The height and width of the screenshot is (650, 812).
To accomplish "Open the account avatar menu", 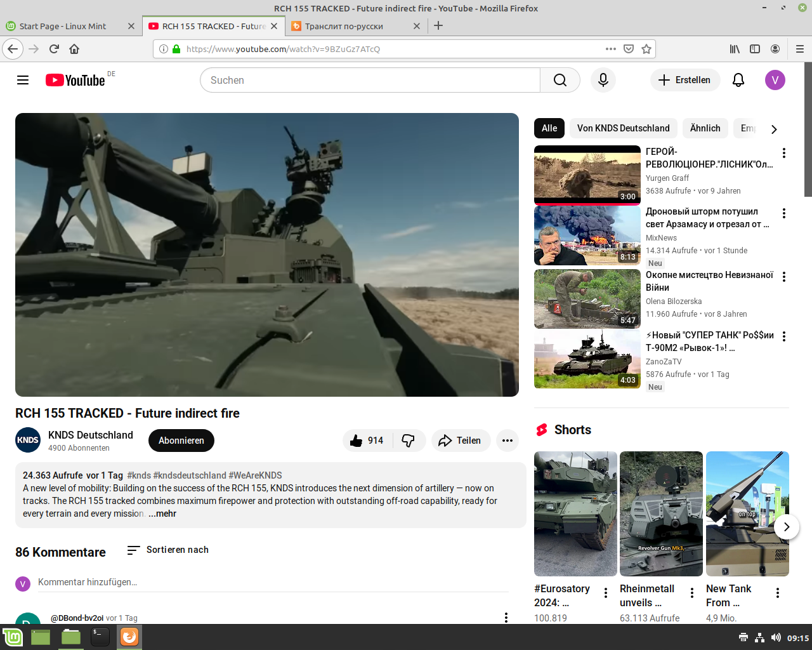I will click(x=775, y=80).
